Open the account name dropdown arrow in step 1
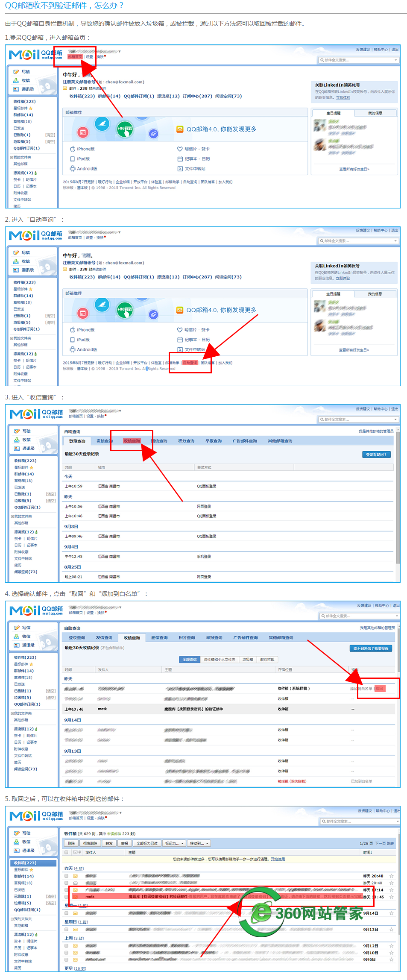 pos(119,52)
